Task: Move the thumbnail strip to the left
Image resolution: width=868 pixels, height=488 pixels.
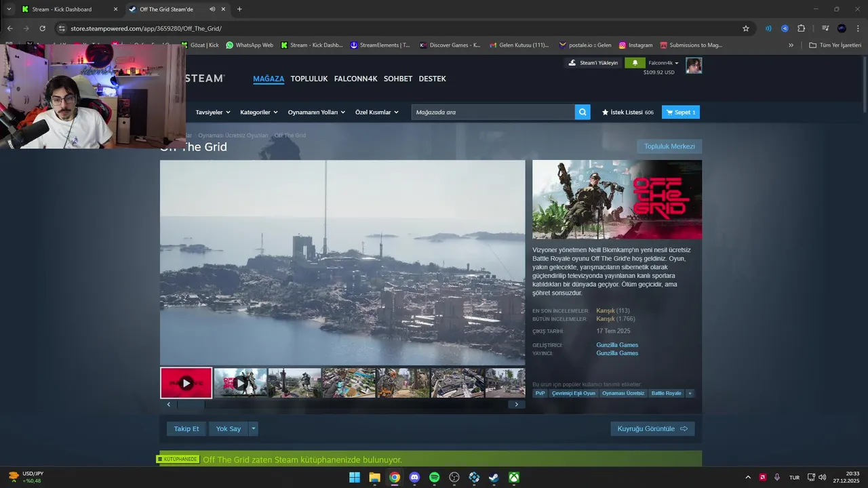Action: [169, 405]
